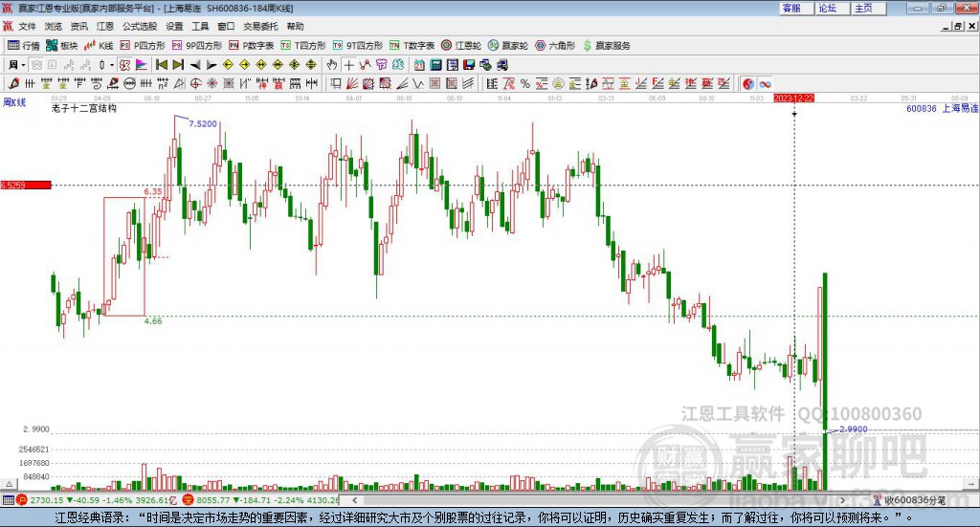Viewport: 980px width, 527px height.
Task: Switch to the K线 chart view
Action: click(99, 46)
